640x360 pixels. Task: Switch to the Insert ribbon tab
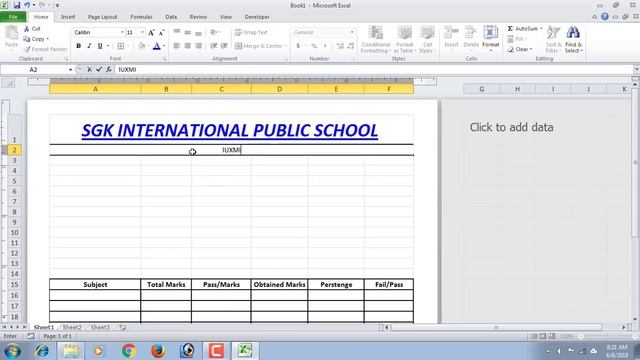click(68, 17)
